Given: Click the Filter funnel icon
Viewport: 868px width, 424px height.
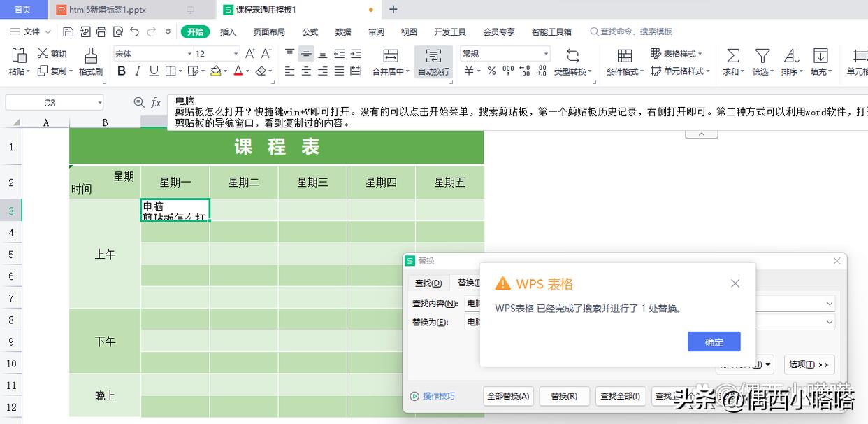Looking at the screenshot, I should pos(762,62).
